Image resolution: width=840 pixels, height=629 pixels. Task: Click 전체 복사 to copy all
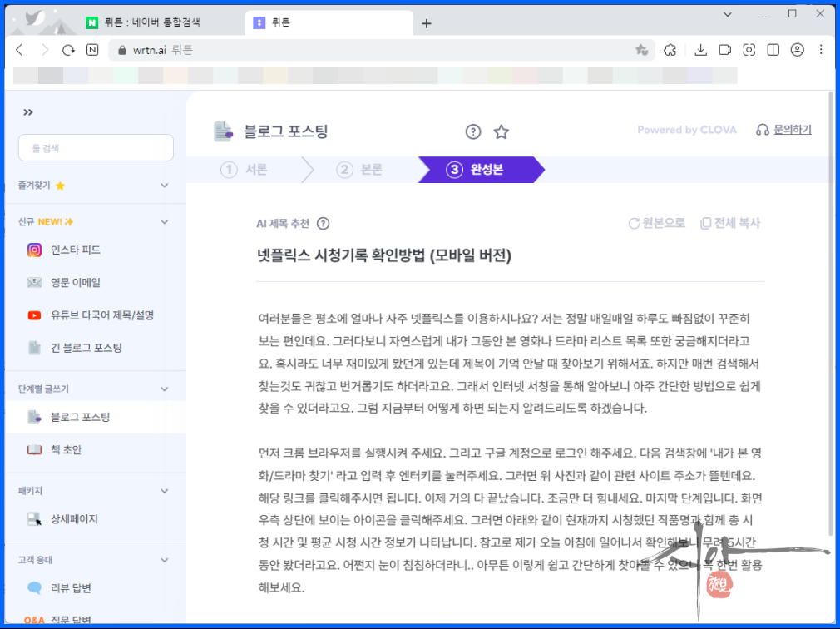(x=730, y=223)
